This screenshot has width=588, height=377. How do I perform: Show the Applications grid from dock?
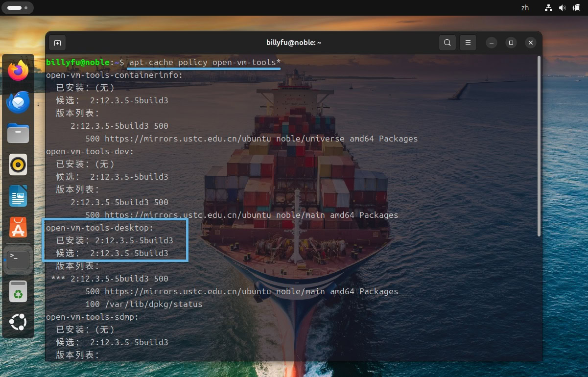pyautogui.click(x=18, y=322)
